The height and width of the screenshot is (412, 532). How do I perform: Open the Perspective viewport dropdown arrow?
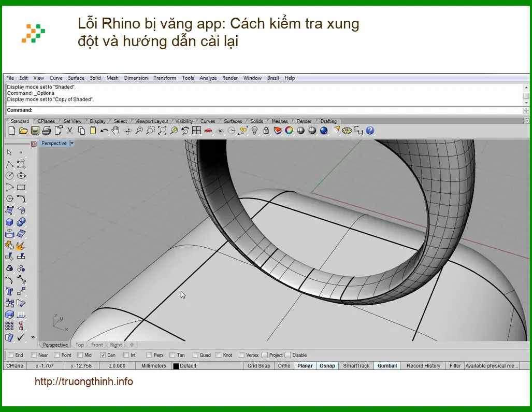click(71, 143)
